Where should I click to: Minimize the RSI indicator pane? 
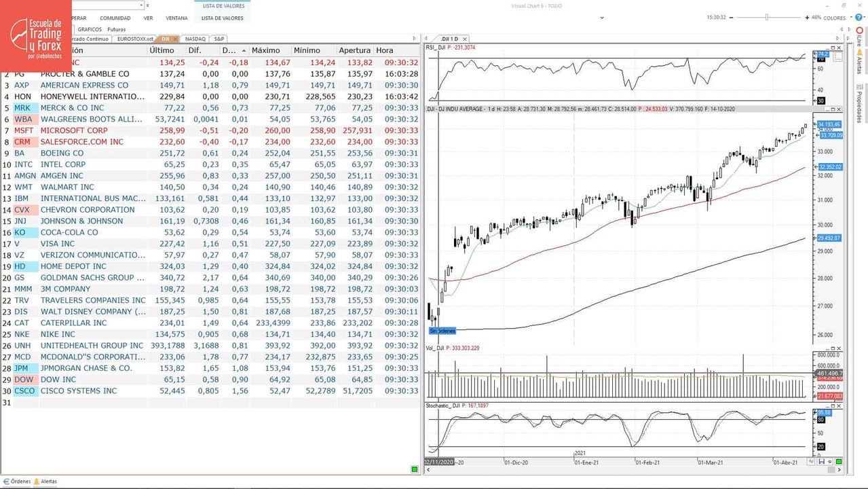827,48
